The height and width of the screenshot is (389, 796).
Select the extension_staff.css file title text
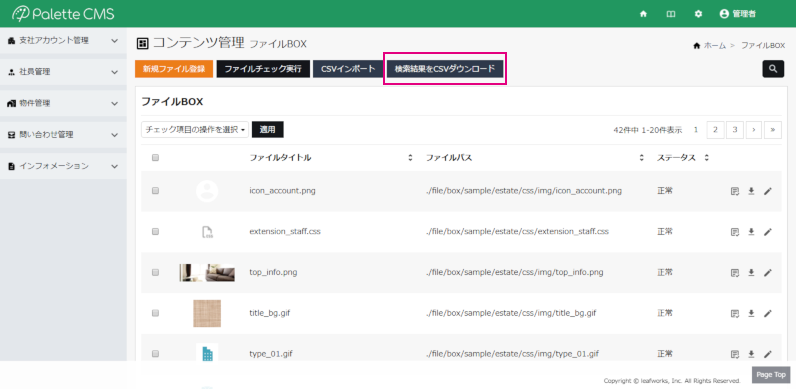[x=285, y=232]
